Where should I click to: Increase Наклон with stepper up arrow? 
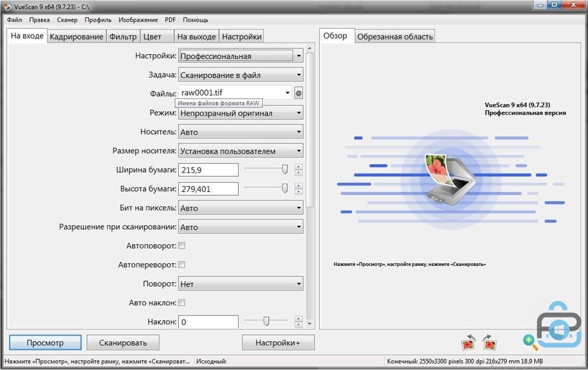click(x=298, y=318)
